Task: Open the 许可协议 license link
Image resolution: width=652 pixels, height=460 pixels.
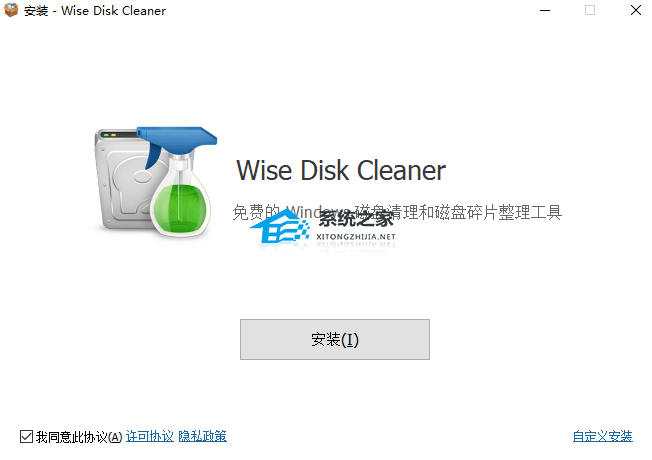Action: tap(150, 436)
